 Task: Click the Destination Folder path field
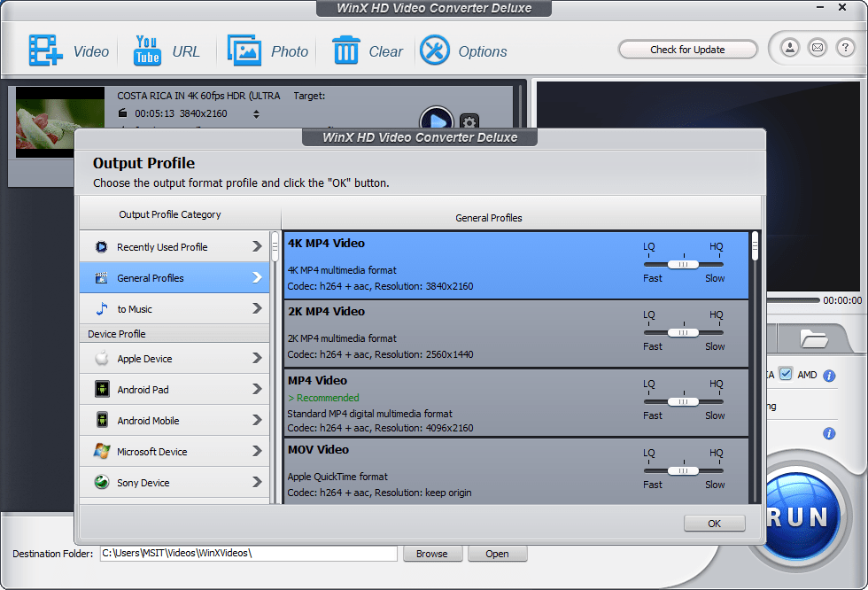(248, 554)
